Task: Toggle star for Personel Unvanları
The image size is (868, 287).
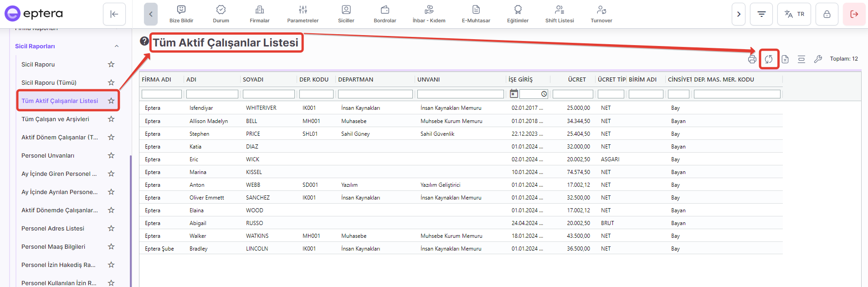Action: coord(111,155)
